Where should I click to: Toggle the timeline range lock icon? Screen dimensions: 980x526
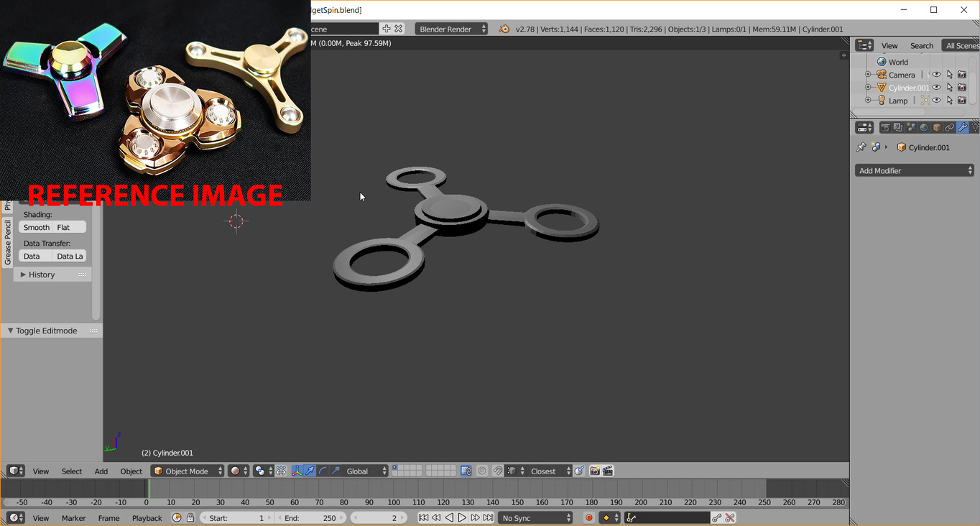click(190, 518)
